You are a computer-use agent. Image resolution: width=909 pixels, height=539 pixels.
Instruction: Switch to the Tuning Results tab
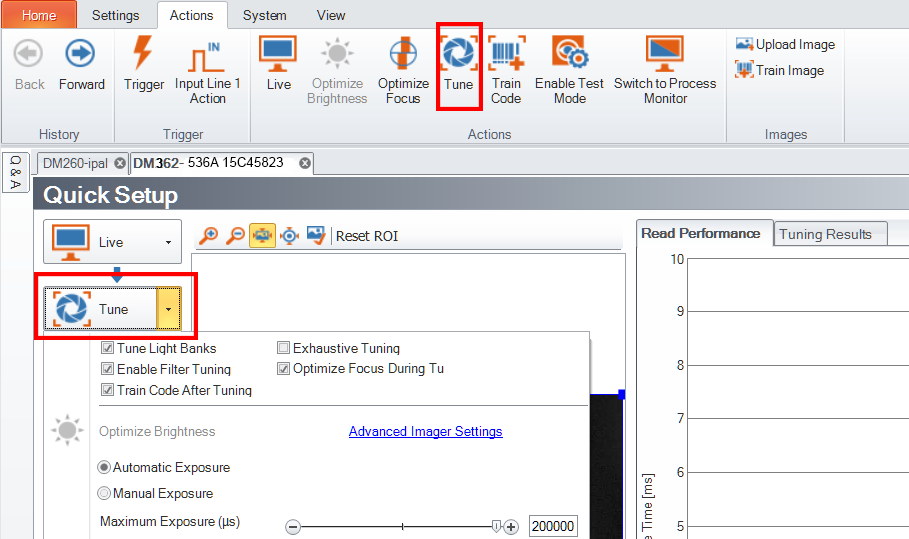[x=825, y=234]
